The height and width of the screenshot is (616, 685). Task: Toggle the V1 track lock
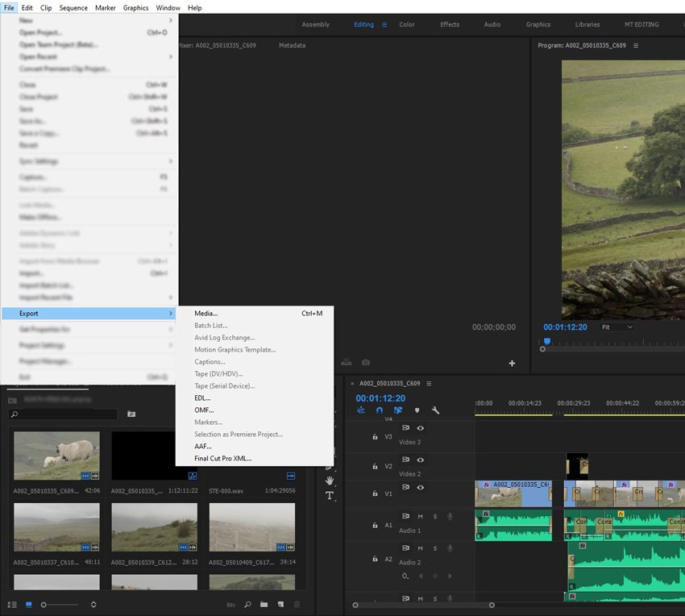[x=375, y=493]
